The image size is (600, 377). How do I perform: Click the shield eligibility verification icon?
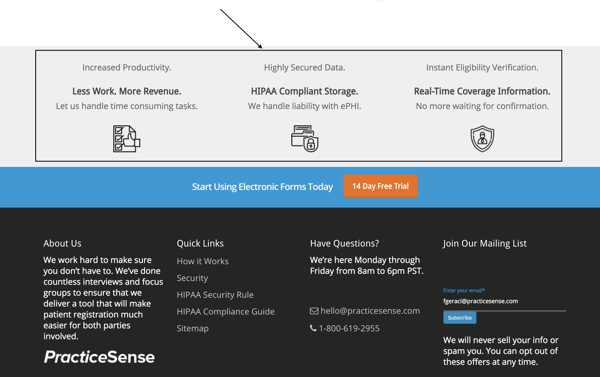[x=482, y=139]
